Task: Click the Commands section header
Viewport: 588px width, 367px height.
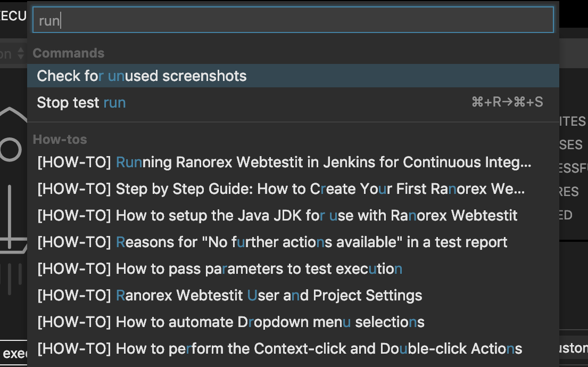Action: pos(69,53)
